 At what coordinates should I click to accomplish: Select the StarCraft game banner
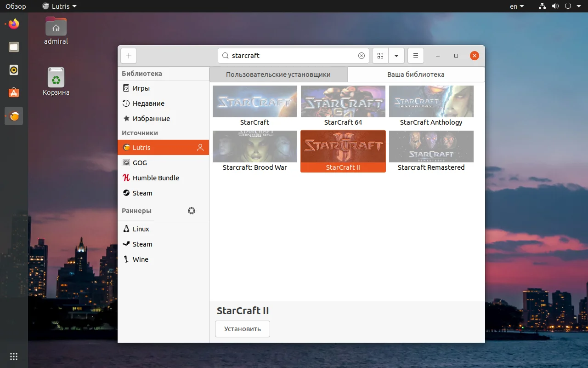coord(255,102)
